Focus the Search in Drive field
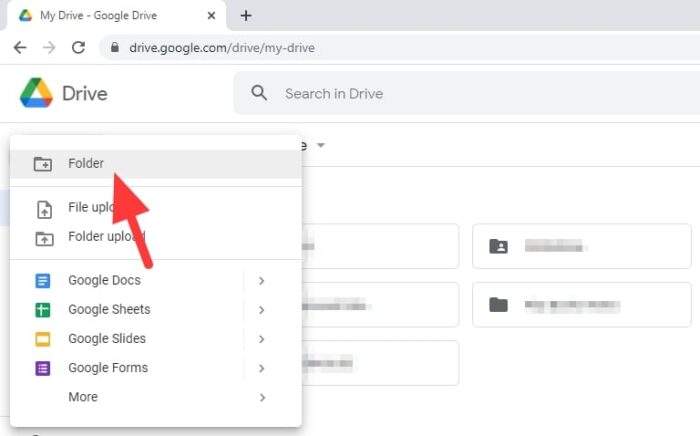This screenshot has height=436, width=700. (x=467, y=93)
